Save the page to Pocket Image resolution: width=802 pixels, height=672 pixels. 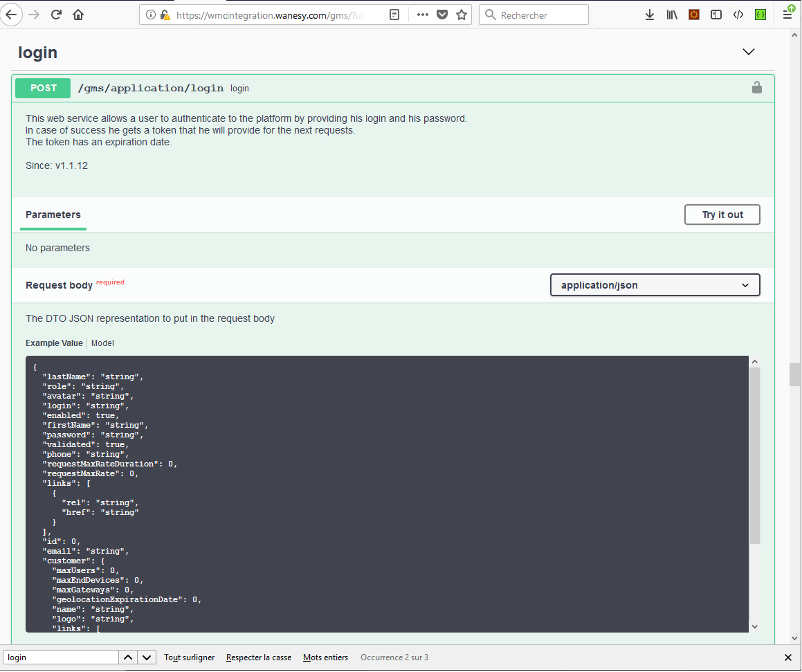tap(442, 15)
